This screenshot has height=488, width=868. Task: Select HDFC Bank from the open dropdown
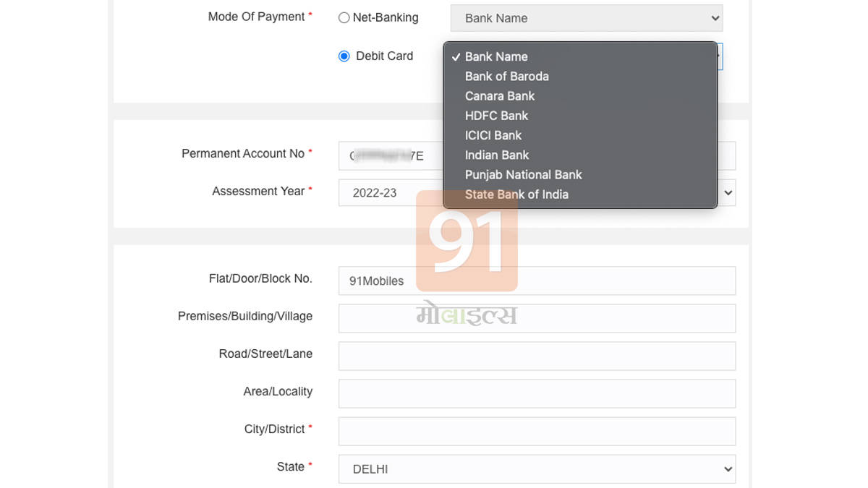[496, 115]
